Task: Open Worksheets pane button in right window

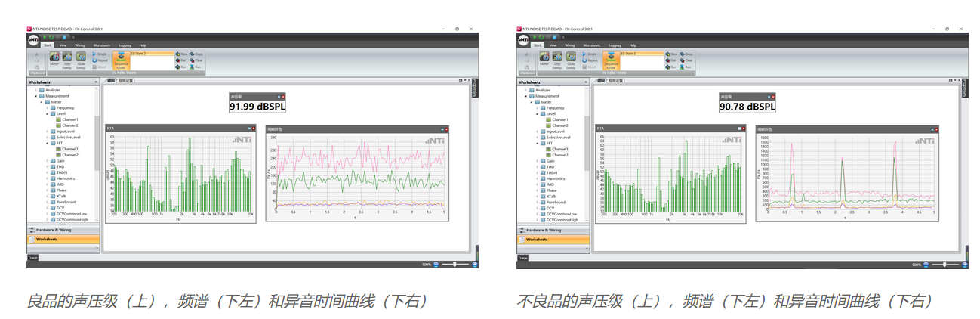Action: 553,239
